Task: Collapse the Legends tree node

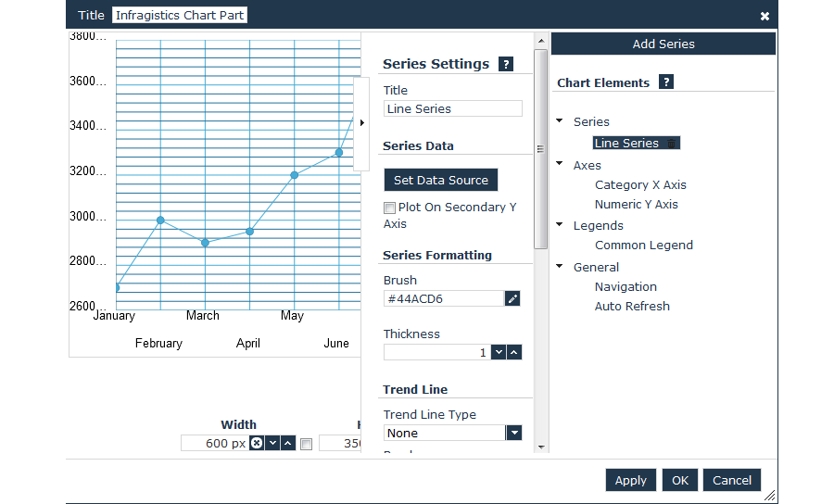Action: point(560,224)
